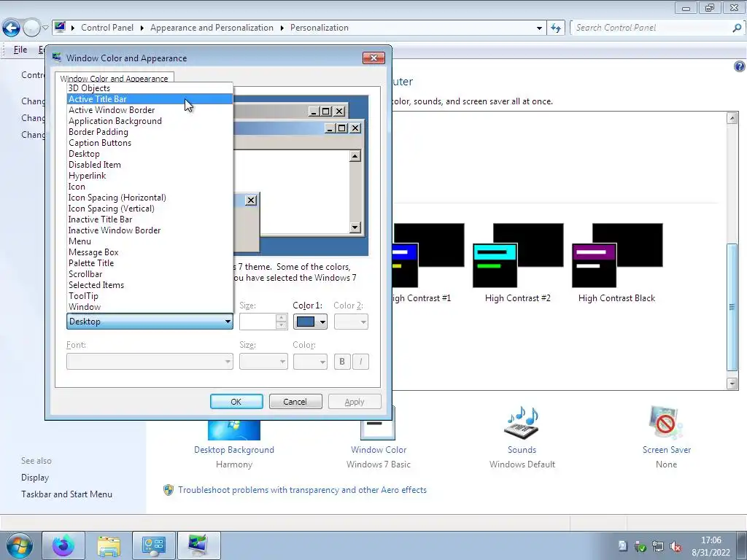Screen dimensions: 747x560
Task: Click the Cancel button
Action: [x=295, y=402]
